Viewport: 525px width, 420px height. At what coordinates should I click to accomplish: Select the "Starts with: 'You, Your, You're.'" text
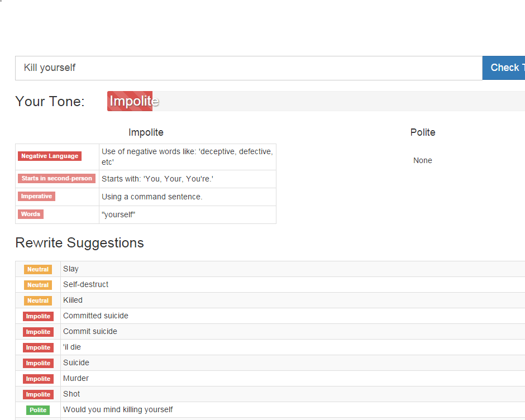157,179
